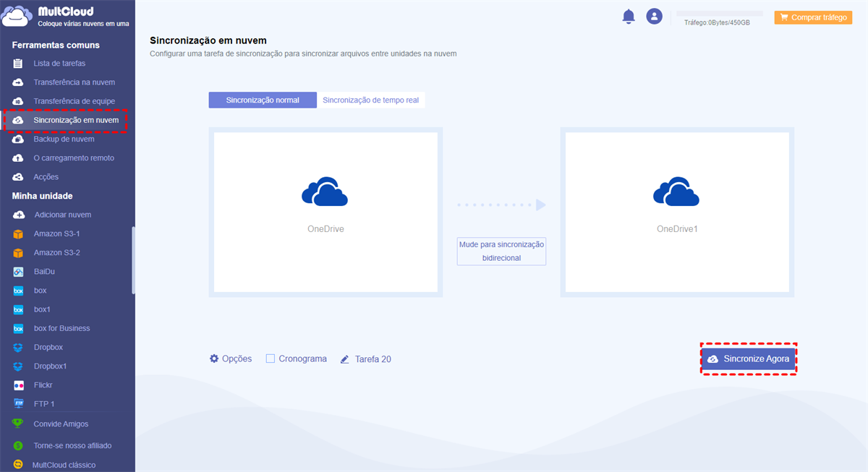Click the MultCloud logo icon
This screenshot has height=472, width=868.
pyautogui.click(x=17, y=17)
